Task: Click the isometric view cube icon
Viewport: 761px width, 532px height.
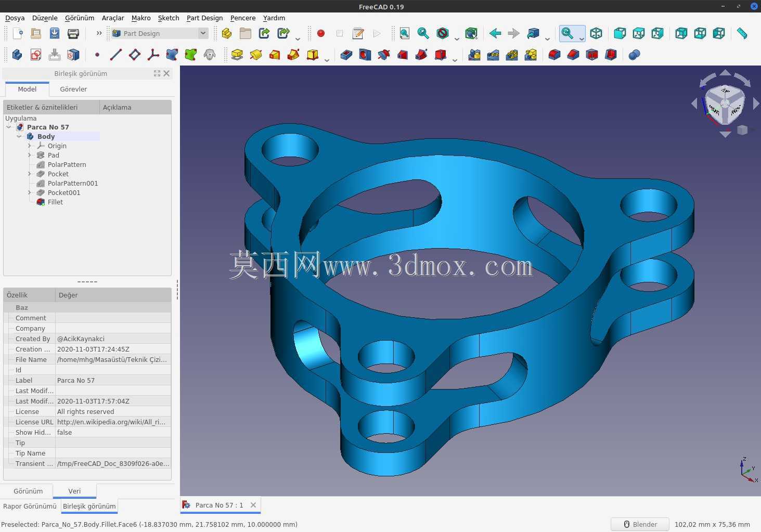Action: click(596, 34)
